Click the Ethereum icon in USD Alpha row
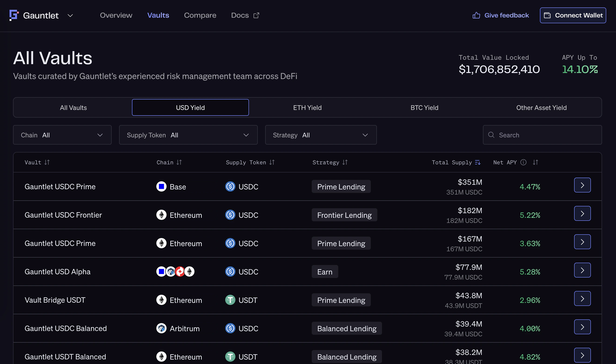Viewport: 616px width, 364px height. [x=189, y=271]
